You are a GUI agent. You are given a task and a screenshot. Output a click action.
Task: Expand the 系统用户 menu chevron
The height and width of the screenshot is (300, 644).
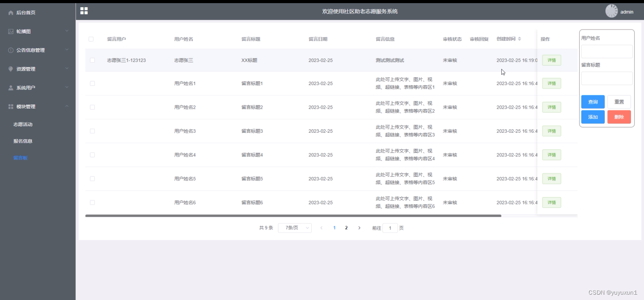(67, 87)
